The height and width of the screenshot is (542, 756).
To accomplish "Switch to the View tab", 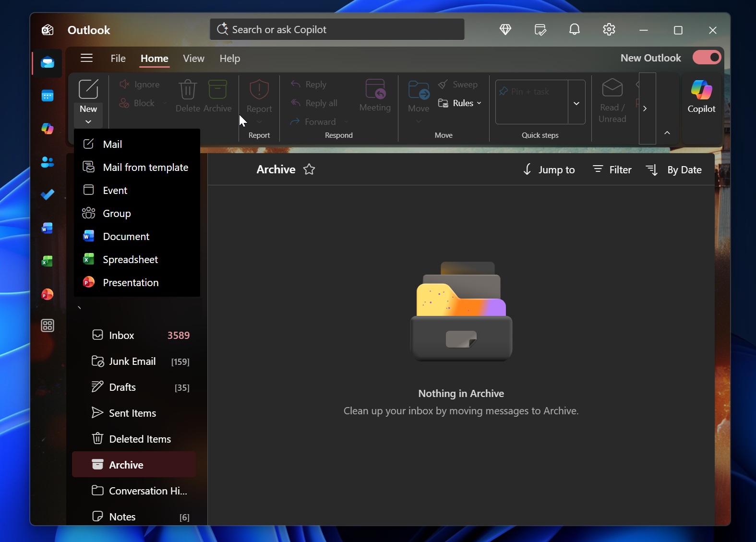I will 193,59.
